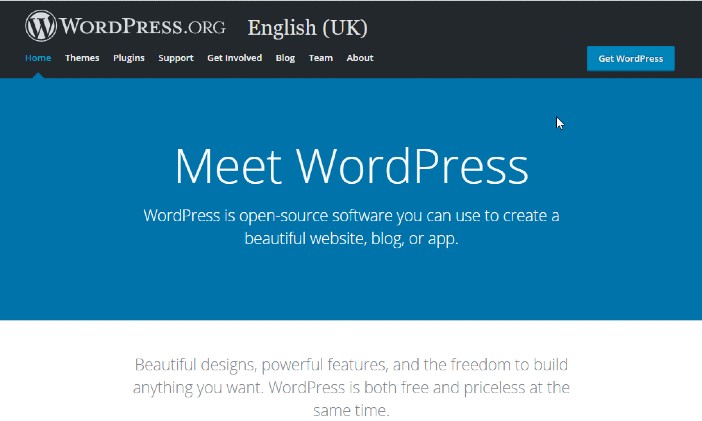
Task: Open the Support menu item
Action: click(x=176, y=58)
